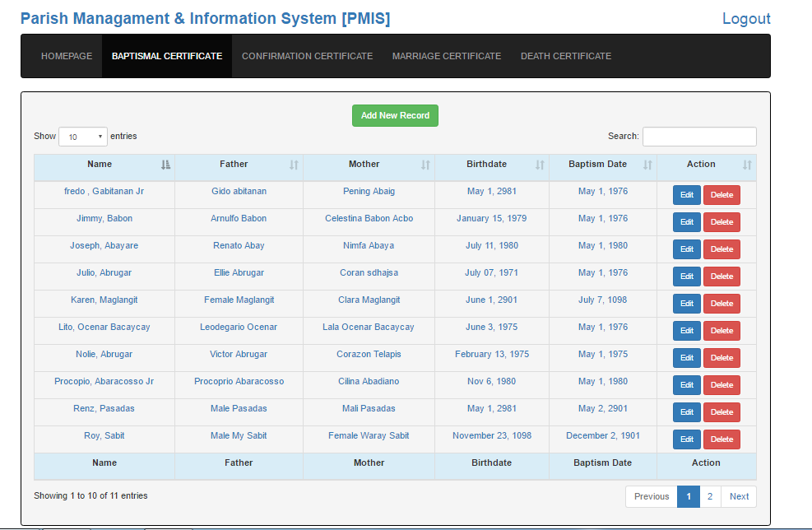Select the birthdate 'November 23, 1098'
This screenshot has width=812, height=530.
[492, 435]
